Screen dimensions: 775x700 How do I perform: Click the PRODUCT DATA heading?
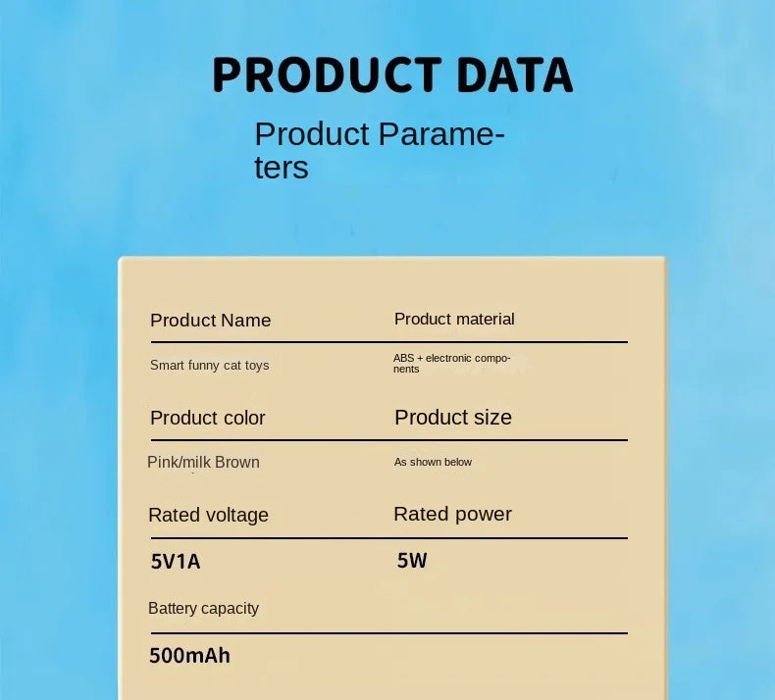391,75
